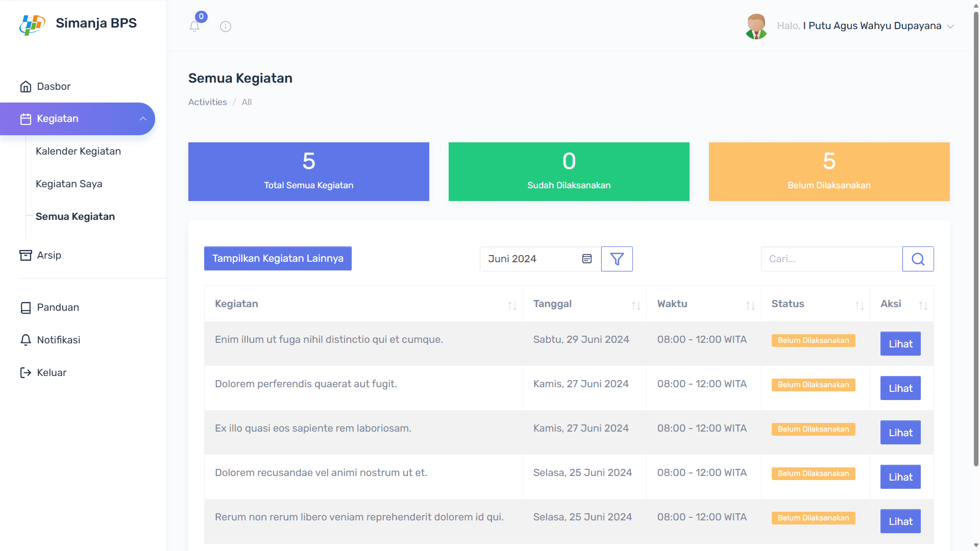Select Kalender Kegiatan submenu item
Viewport: 980px width, 551px height.
(78, 151)
